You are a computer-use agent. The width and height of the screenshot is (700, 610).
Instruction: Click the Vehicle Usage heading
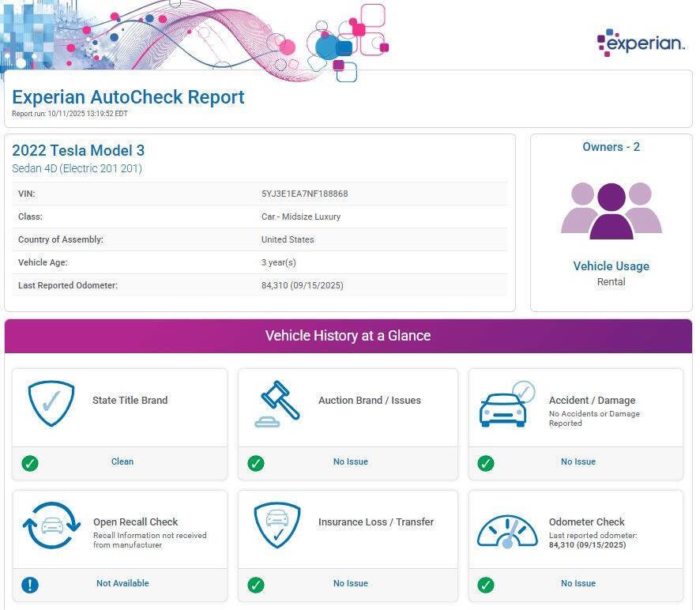pyautogui.click(x=611, y=266)
